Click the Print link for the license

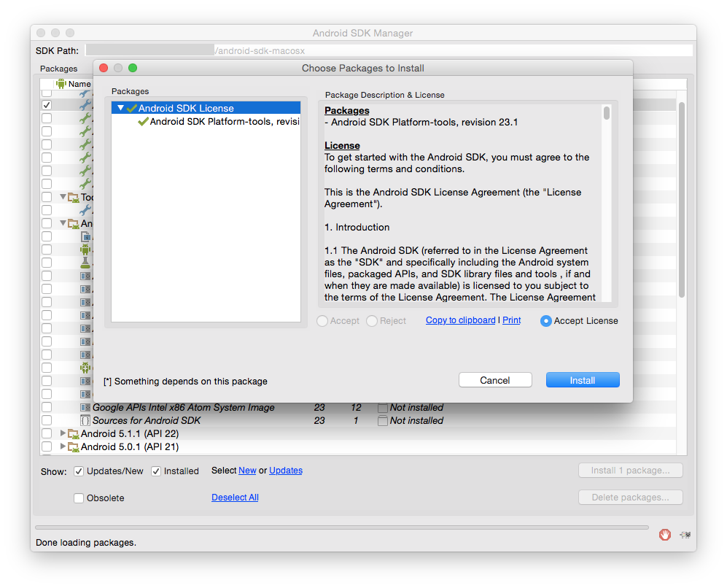tap(511, 320)
